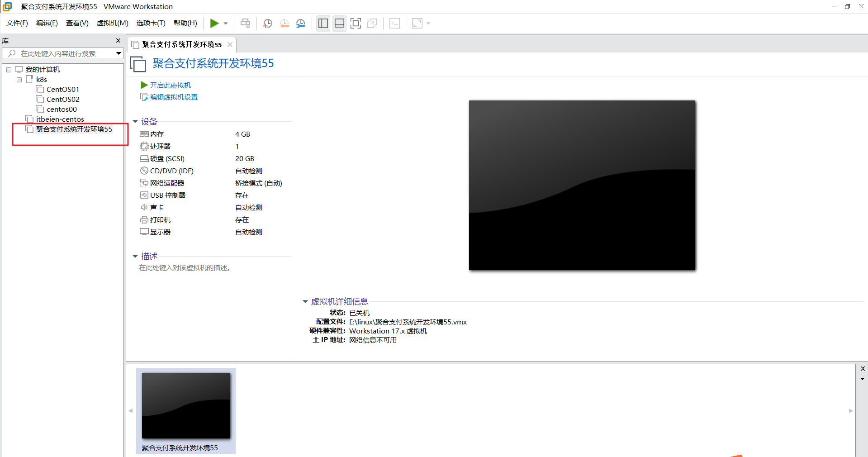Select the k8s folder label

[42, 80]
